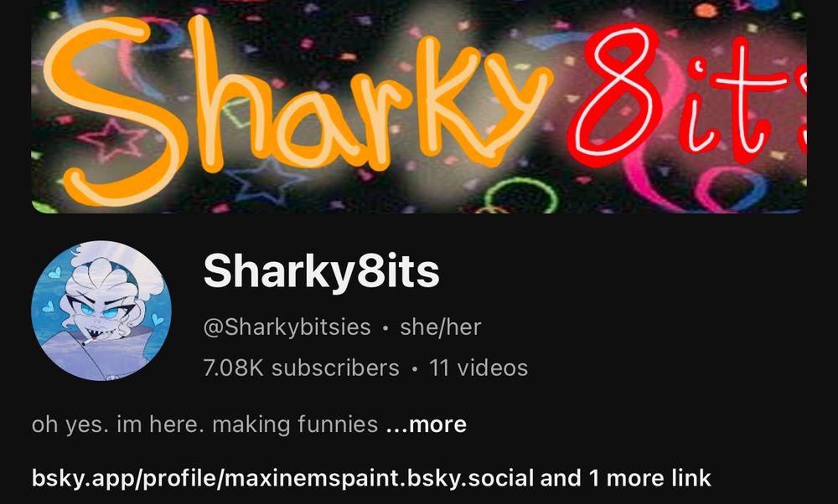Image resolution: width=838 pixels, height=504 pixels.
Task: Click the @Sharkybitsies handle
Action: (287, 327)
